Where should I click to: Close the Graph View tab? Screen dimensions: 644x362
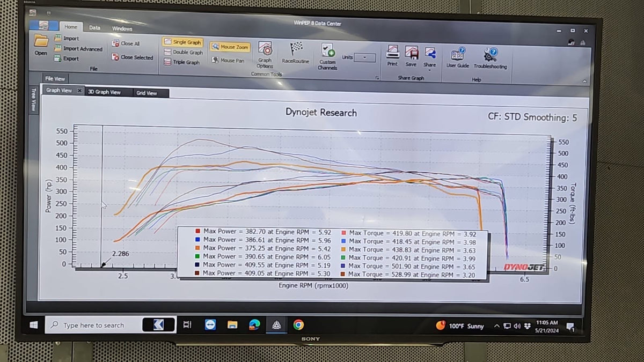(79, 91)
